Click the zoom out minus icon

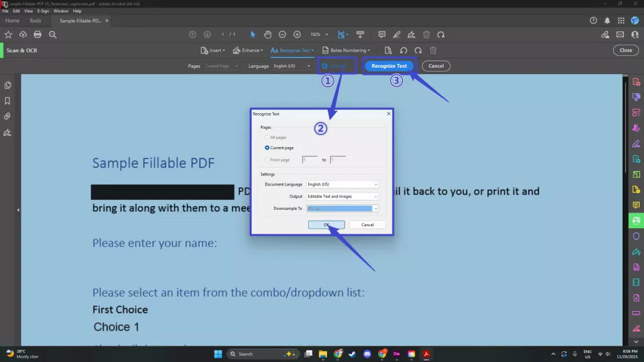pos(282,35)
